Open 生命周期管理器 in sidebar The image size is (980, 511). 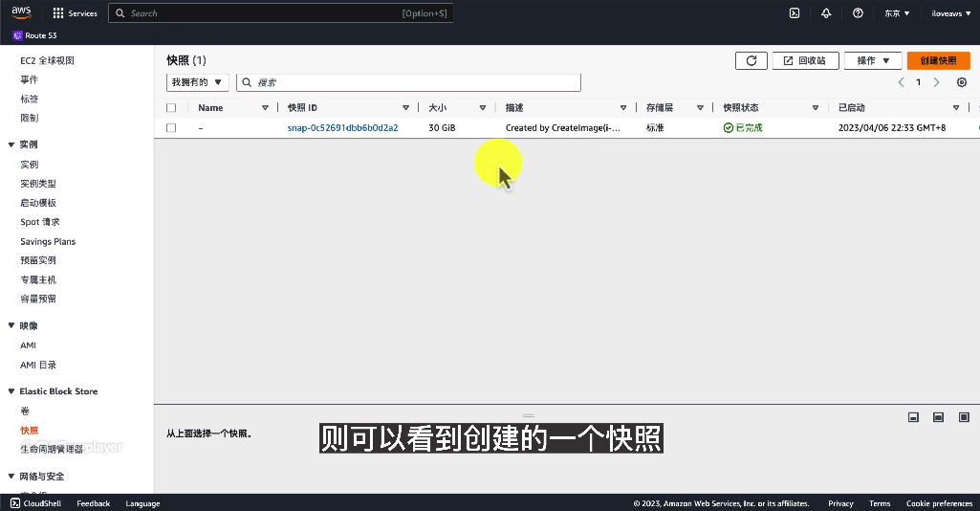pyautogui.click(x=52, y=449)
